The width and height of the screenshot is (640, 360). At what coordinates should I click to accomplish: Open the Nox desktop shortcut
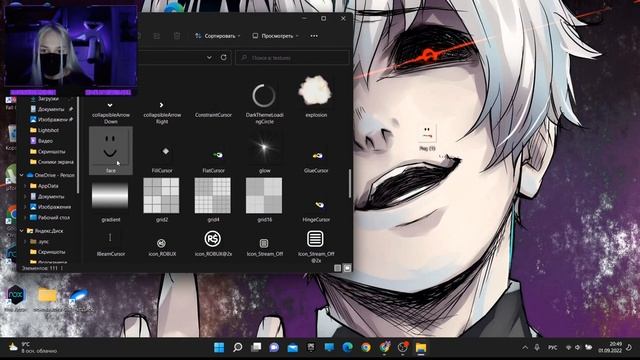tap(16, 298)
